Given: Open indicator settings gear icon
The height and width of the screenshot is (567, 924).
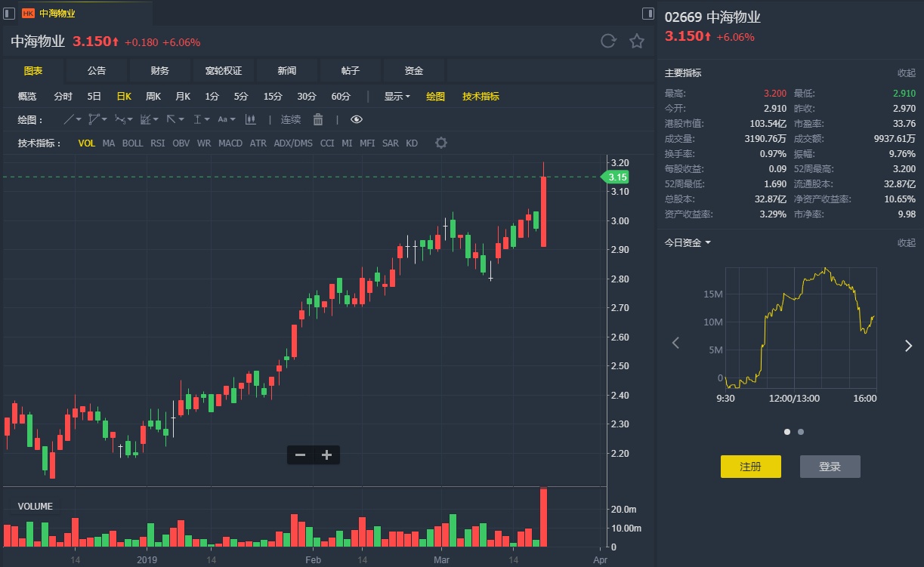Looking at the screenshot, I should pos(441,143).
